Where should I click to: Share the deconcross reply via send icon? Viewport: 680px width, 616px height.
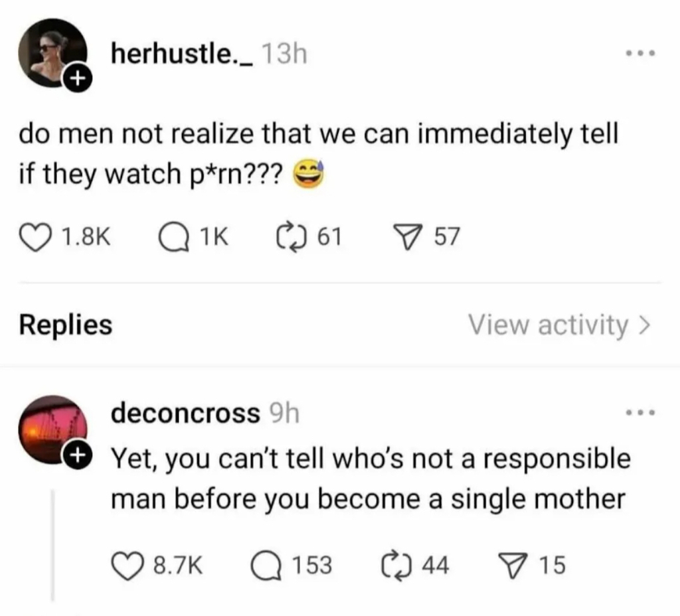(x=513, y=566)
